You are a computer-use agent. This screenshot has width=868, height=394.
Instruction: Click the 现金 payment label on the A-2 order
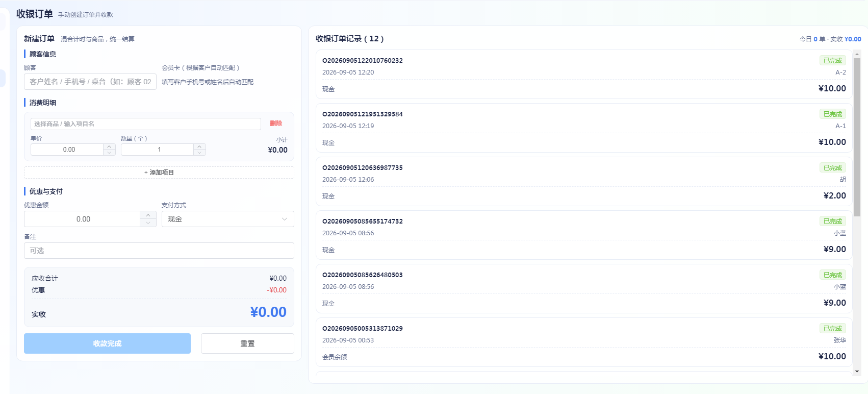(x=328, y=89)
